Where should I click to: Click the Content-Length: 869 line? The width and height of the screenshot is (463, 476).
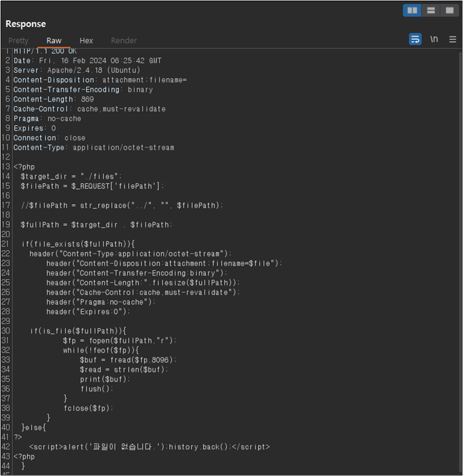(53, 99)
